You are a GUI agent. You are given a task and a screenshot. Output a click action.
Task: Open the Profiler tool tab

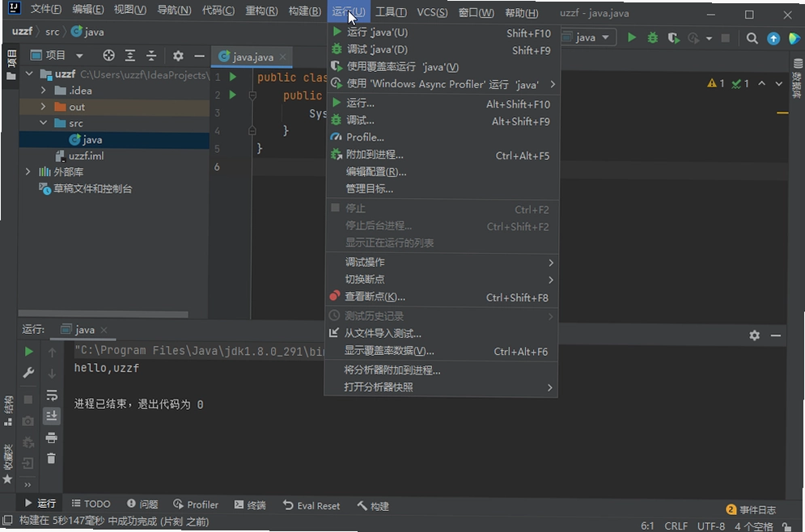(x=196, y=505)
